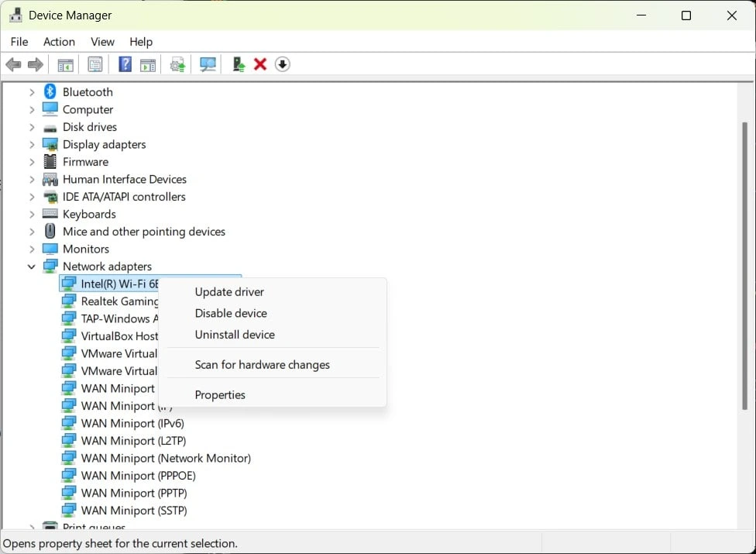Click the red X uninstall device toolbar icon
The height and width of the screenshot is (554, 756).
pyautogui.click(x=260, y=64)
